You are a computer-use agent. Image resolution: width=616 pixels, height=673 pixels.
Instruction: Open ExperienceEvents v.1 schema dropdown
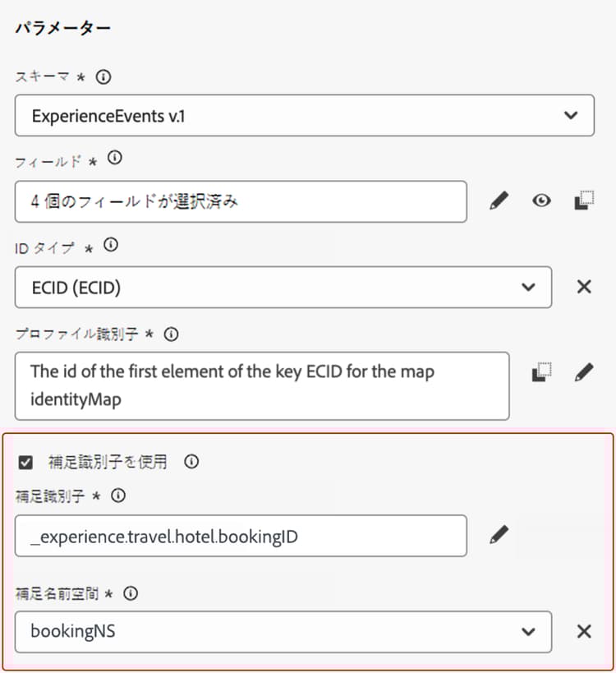tap(305, 116)
